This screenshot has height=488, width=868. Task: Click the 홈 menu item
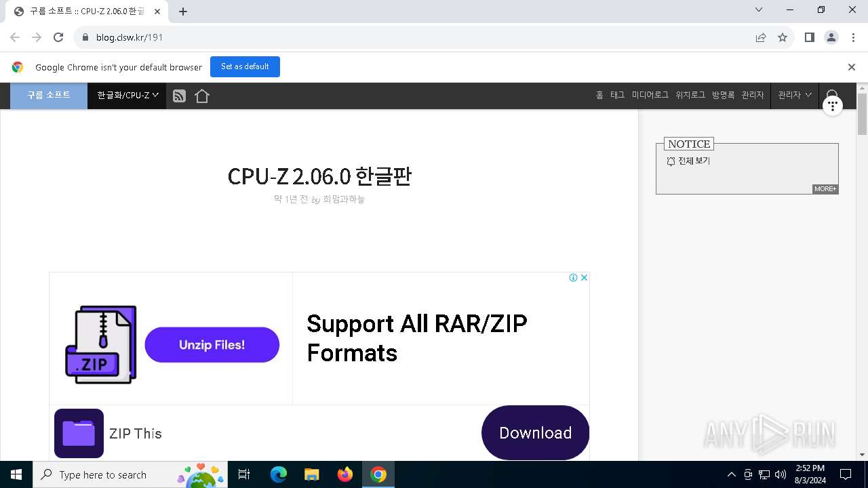click(599, 96)
